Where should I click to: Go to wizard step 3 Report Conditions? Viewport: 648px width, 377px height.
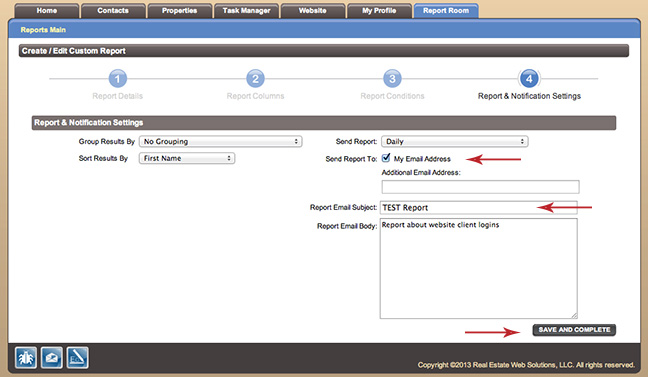click(392, 79)
